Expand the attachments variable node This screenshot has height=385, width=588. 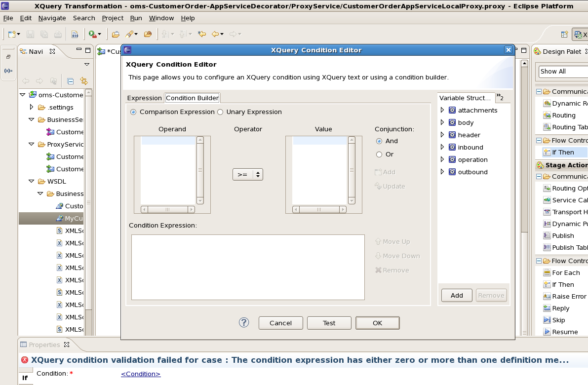point(442,110)
